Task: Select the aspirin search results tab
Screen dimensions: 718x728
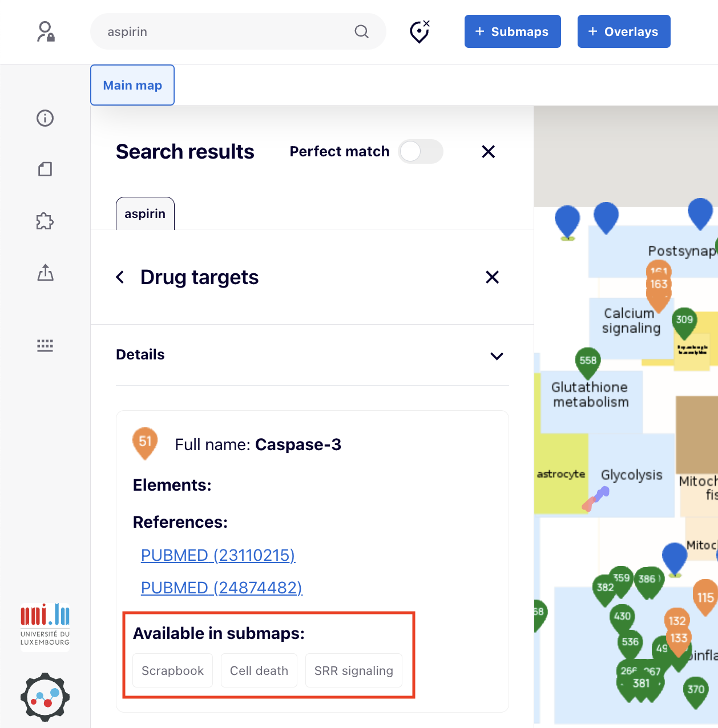Action: (x=145, y=213)
